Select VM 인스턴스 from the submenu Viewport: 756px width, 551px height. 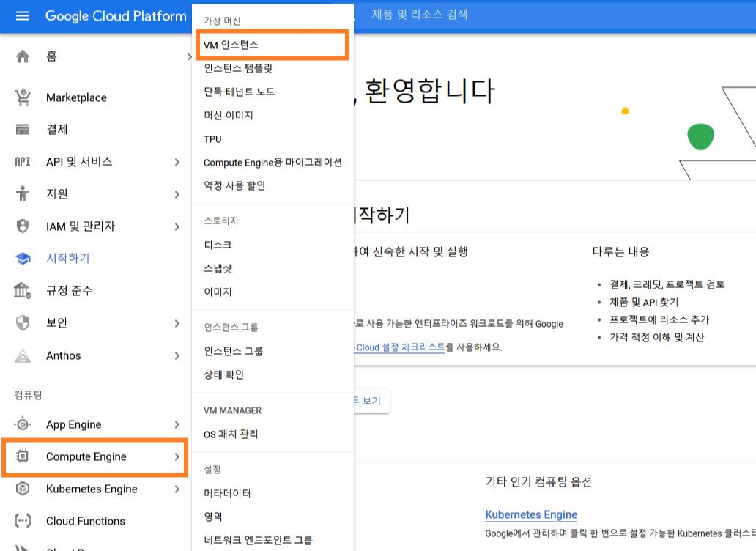(x=273, y=45)
